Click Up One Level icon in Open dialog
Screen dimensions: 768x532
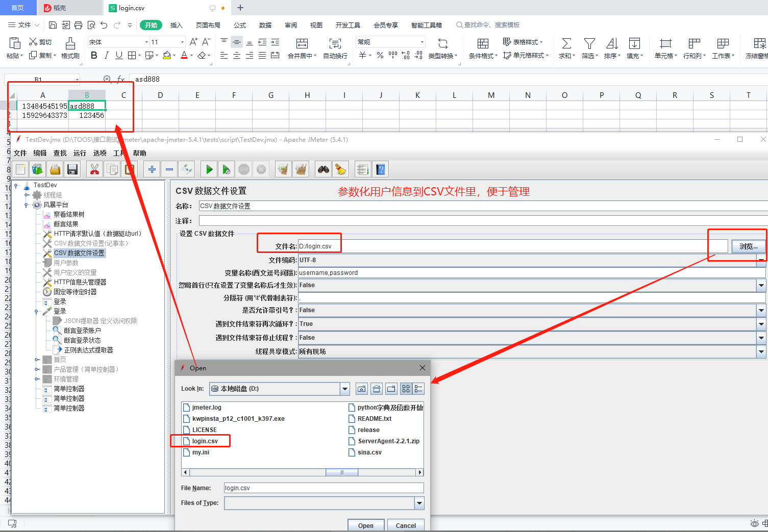pyautogui.click(x=362, y=389)
